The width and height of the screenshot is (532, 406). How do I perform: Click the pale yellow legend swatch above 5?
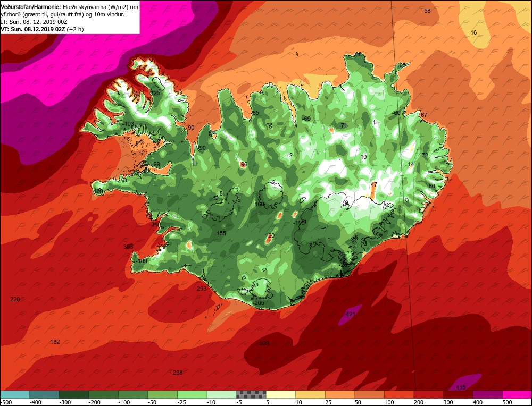280,394
